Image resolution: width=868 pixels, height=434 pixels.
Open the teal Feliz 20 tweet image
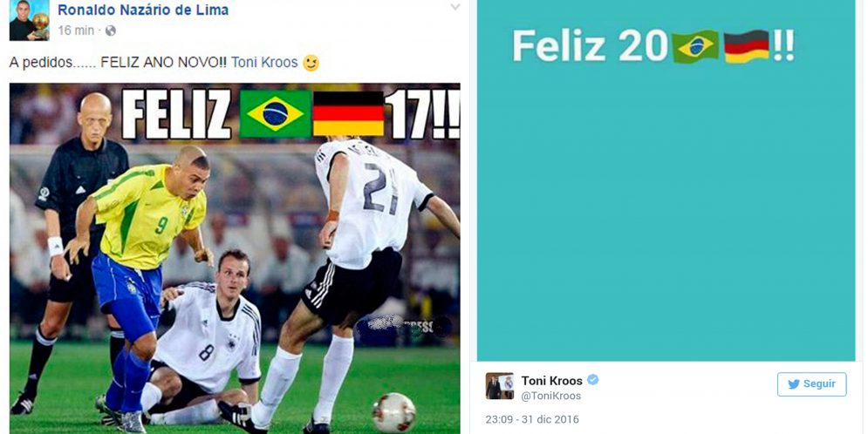coord(666,180)
